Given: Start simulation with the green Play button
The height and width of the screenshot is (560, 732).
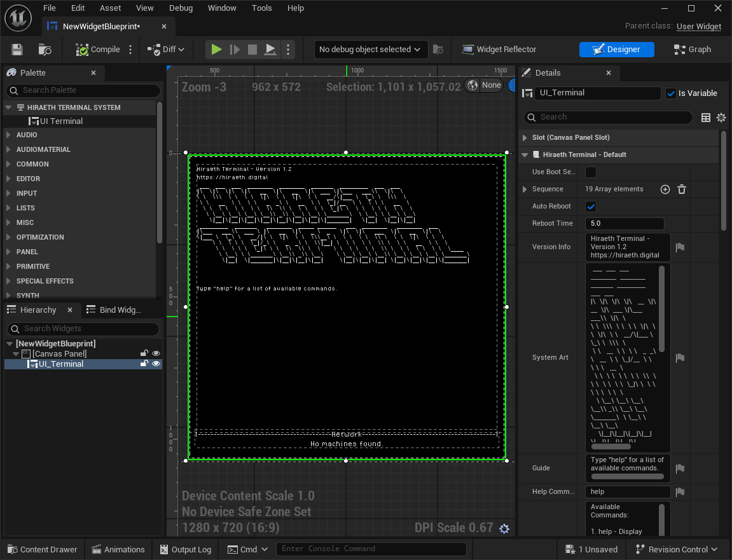Looking at the screenshot, I should [x=216, y=50].
